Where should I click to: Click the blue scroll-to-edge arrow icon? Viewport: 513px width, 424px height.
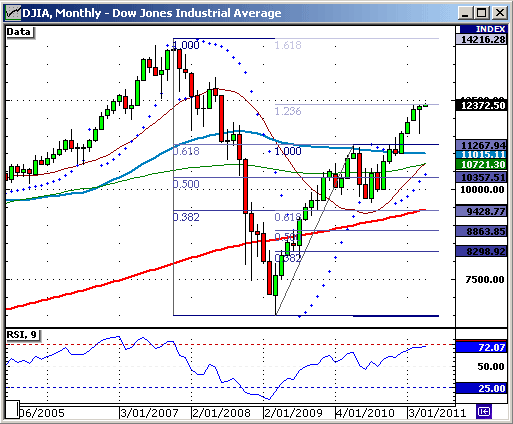[x=484, y=412]
